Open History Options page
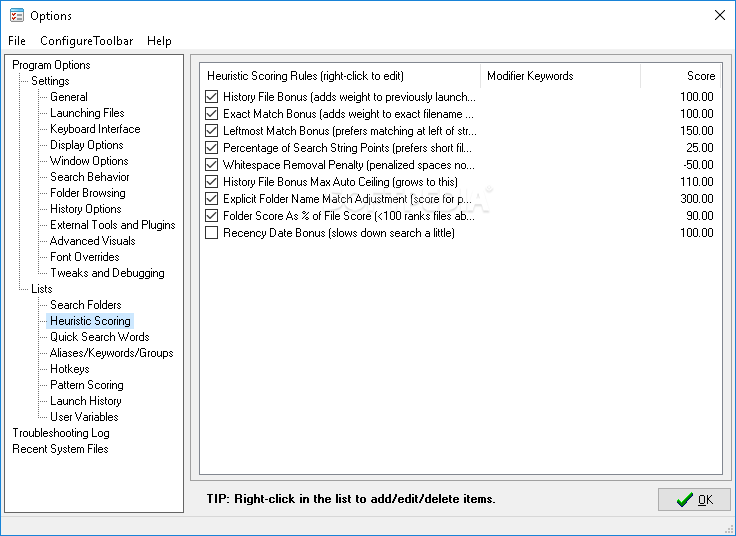The width and height of the screenshot is (736, 536). coord(85,208)
